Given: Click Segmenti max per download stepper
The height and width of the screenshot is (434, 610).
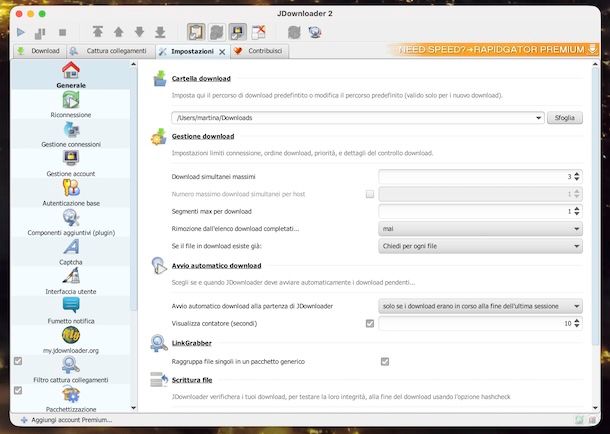Looking at the screenshot, I should tap(577, 211).
